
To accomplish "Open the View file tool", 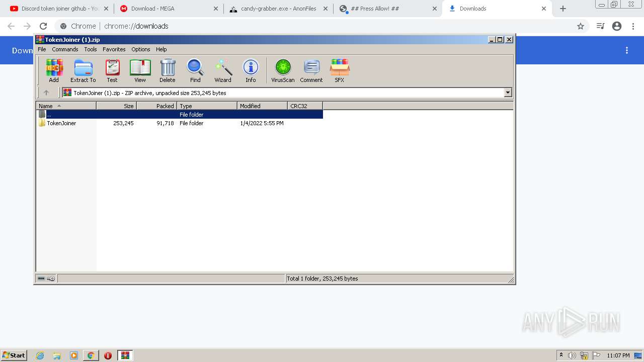I will click(140, 70).
